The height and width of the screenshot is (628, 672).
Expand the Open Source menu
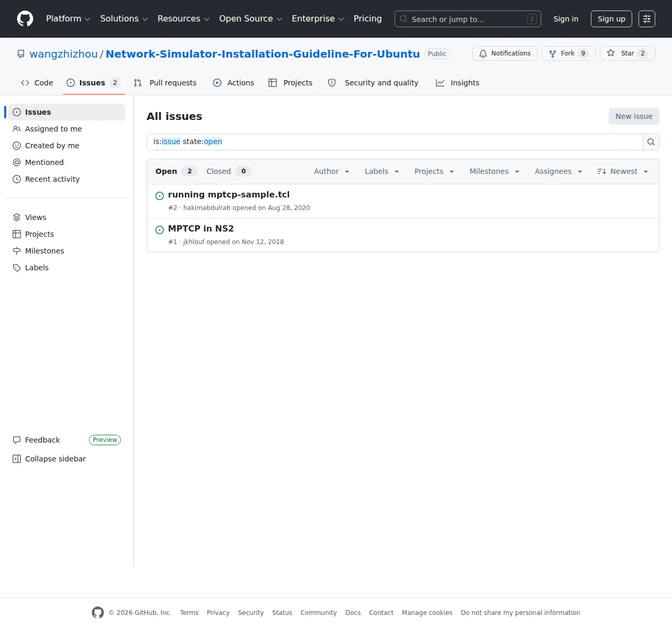[251, 19]
